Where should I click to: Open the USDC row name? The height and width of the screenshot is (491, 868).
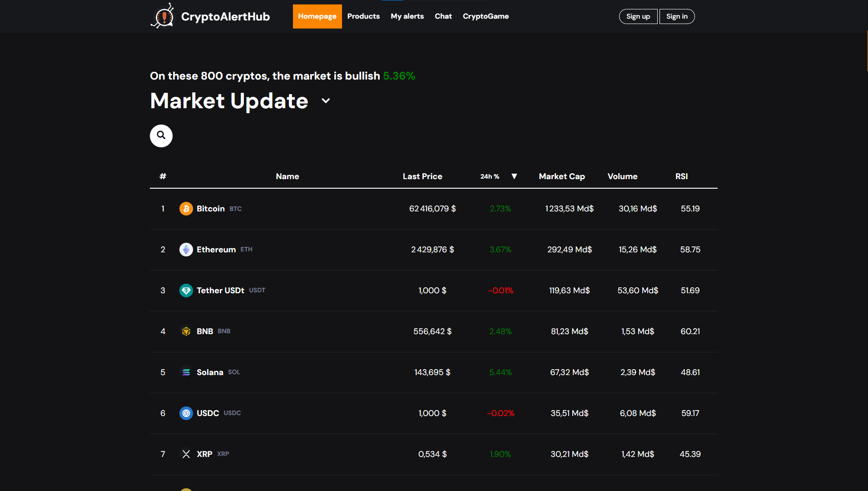click(208, 413)
